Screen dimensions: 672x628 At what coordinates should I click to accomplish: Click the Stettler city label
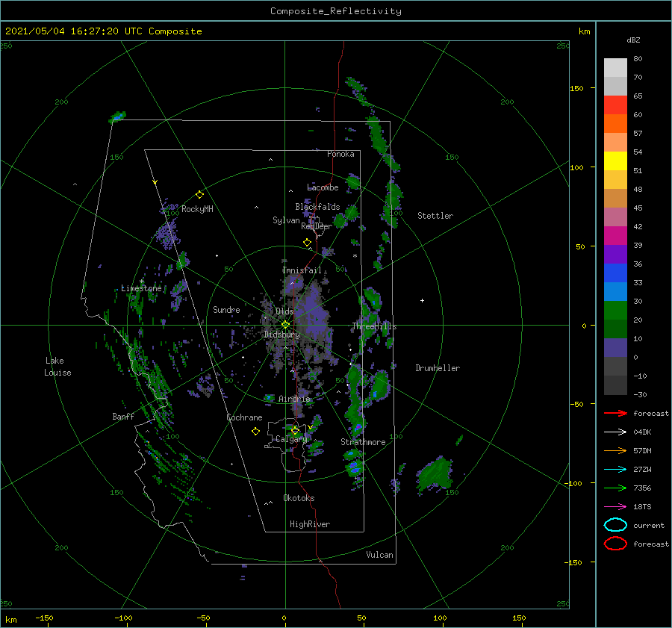tap(435, 216)
